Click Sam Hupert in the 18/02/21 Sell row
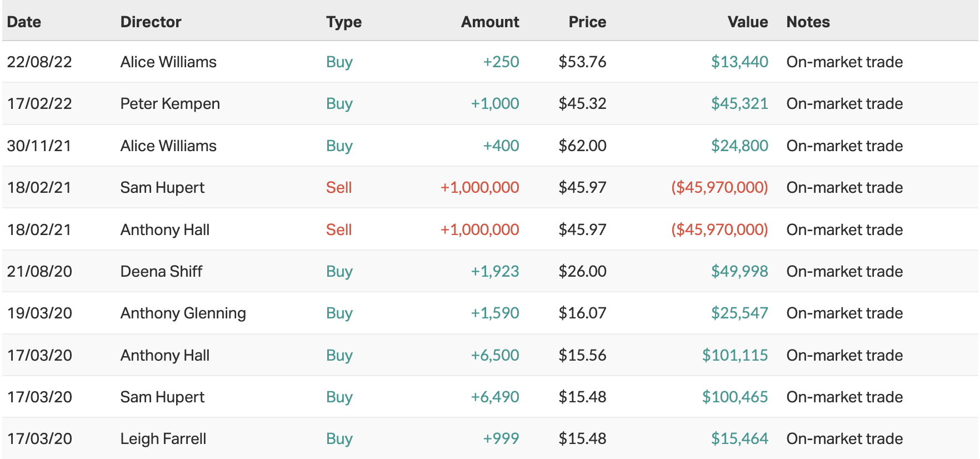 click(162, 187)
